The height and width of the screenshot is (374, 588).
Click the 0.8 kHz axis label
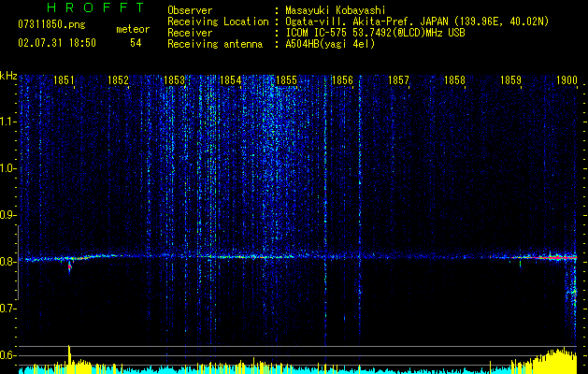click(x=7, y=262)
